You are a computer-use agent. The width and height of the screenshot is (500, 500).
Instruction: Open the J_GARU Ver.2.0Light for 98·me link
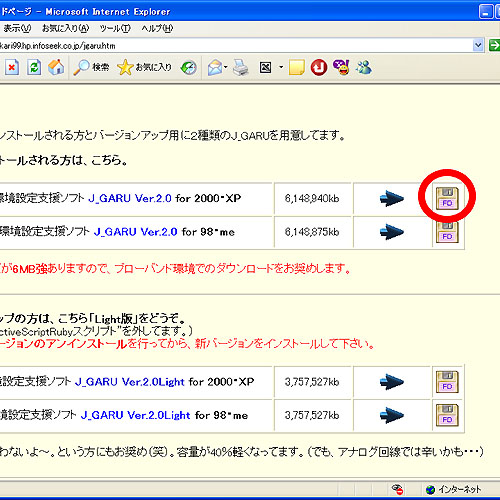pos(135,415)
